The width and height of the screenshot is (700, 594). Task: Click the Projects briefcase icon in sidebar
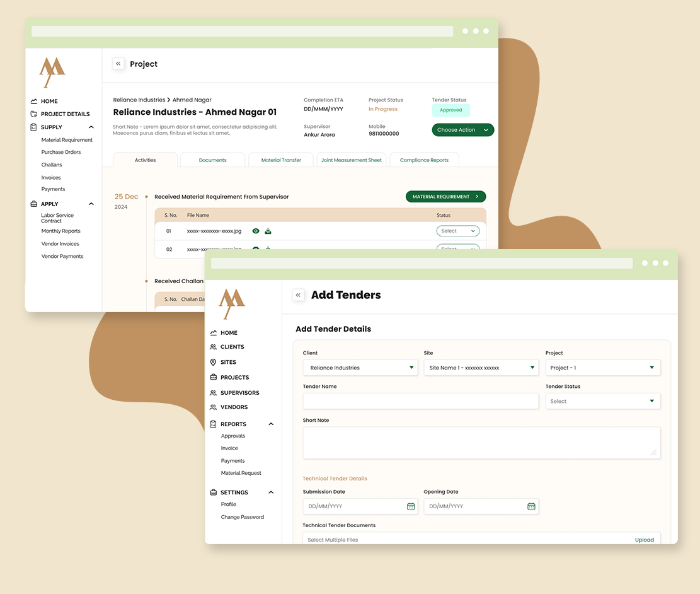[213, 378]
